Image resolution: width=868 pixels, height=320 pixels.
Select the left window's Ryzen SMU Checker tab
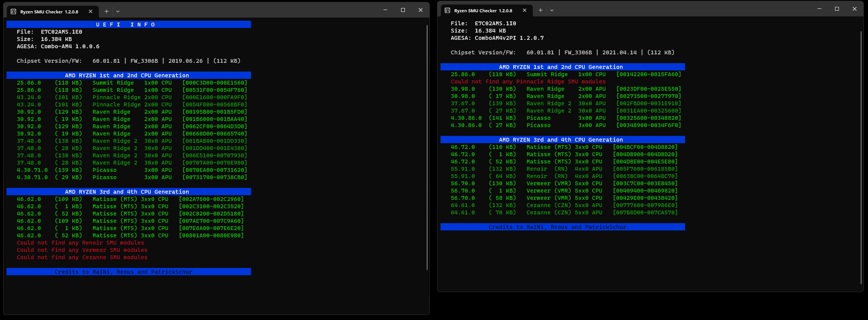(52, 11)
